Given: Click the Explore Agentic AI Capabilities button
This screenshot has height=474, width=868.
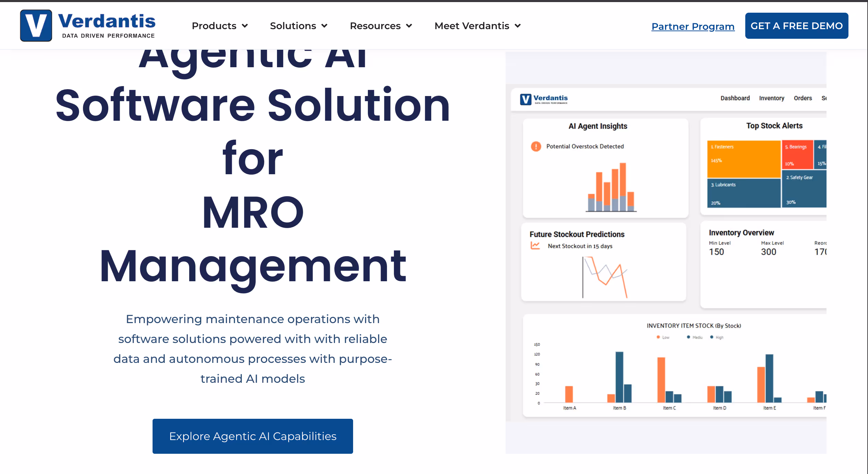Looking at the screenshot, I should [253, 436].
